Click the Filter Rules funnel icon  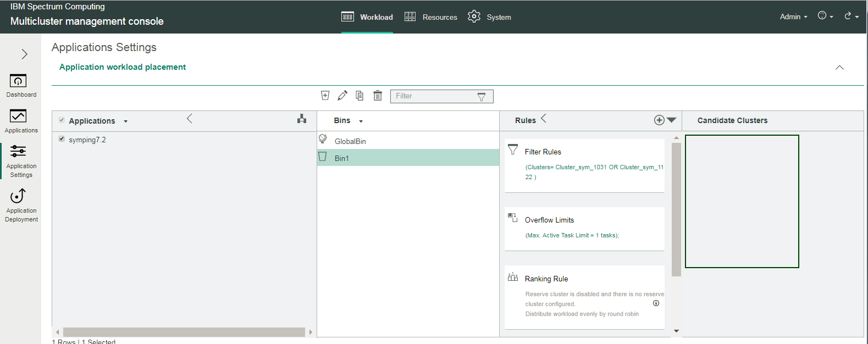coord(513,149)
